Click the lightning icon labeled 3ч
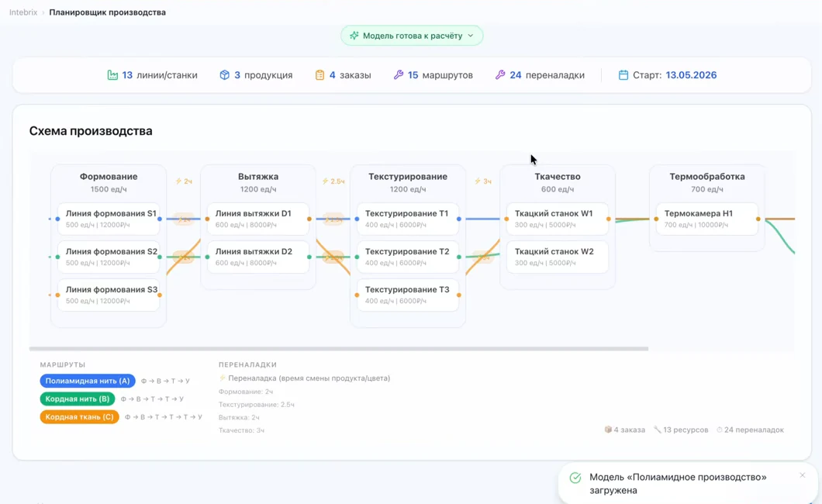822x504 pixels. 478,181
